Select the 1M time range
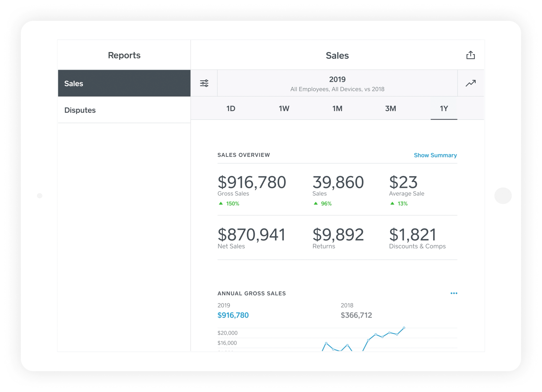Viewport: 542px width, 392px height. pyautogui.click(x=337, y=108)
